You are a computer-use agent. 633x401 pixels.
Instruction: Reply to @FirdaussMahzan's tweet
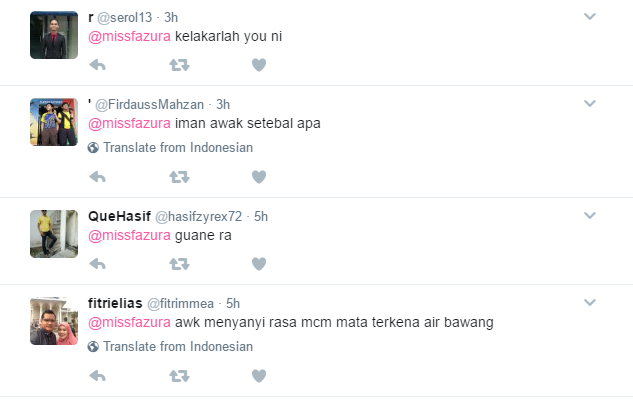(x=97, y=176)
